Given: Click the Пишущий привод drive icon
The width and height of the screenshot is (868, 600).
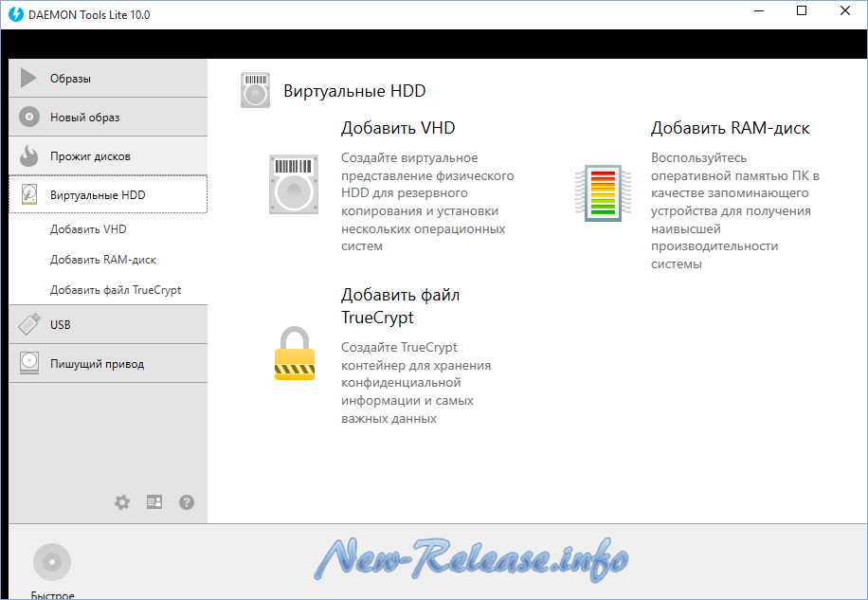Looking at the screenshot, I should click(x=28, y=363).
